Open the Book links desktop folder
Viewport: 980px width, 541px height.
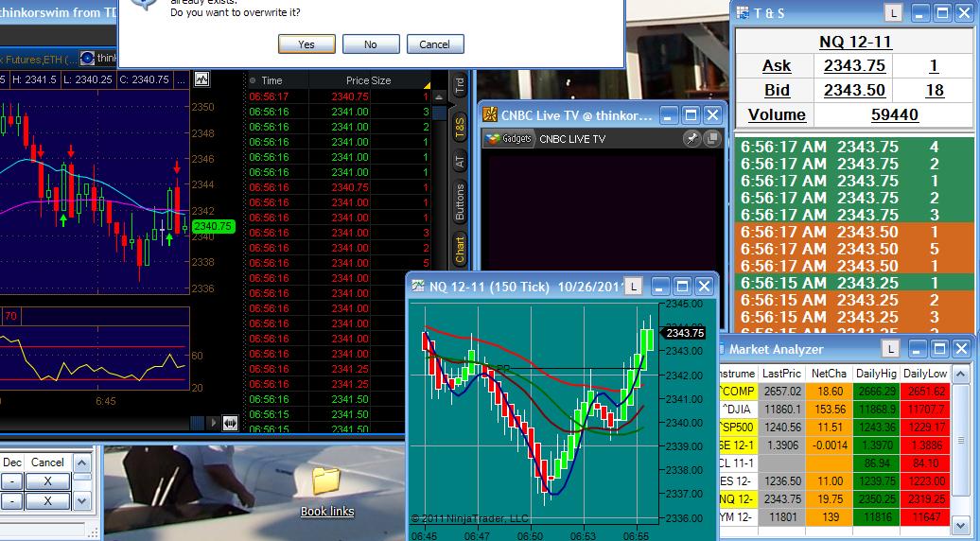coord(326,493)
